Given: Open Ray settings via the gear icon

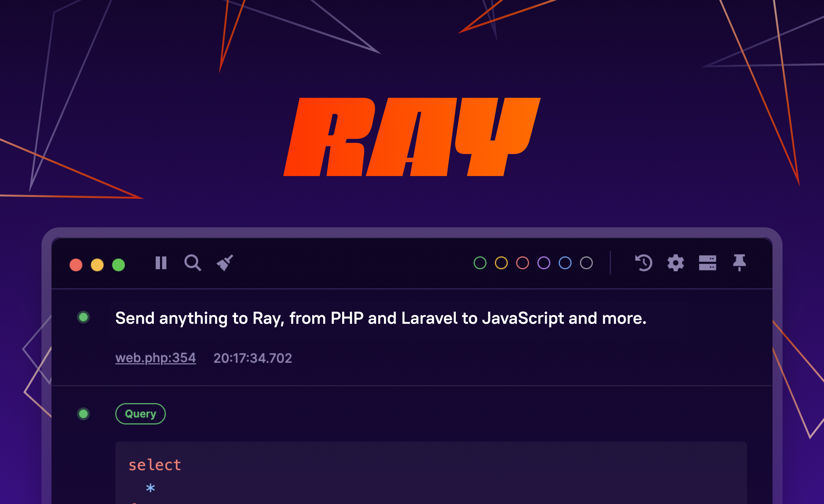Looking at the screenshot, I should 676,264.
